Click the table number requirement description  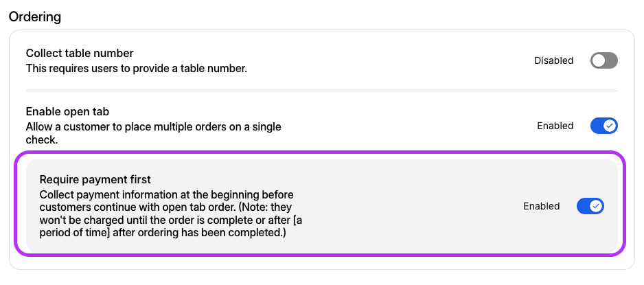click(x=136, y=69)
